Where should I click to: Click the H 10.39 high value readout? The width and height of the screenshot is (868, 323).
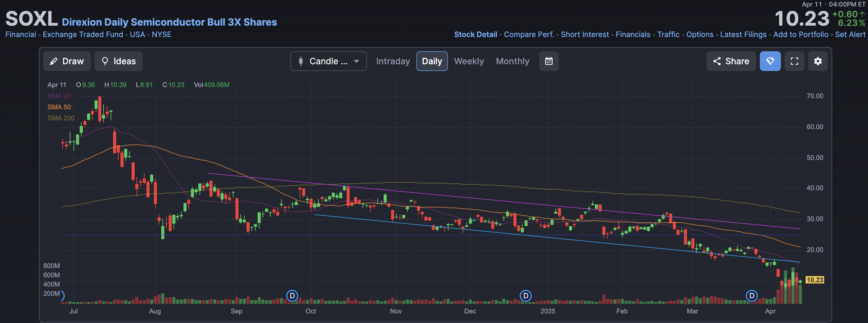(115, 85)
